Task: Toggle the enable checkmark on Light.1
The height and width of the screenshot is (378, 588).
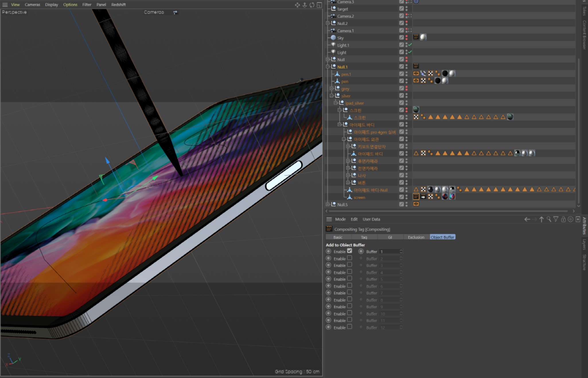Action: tap(410, 45)
